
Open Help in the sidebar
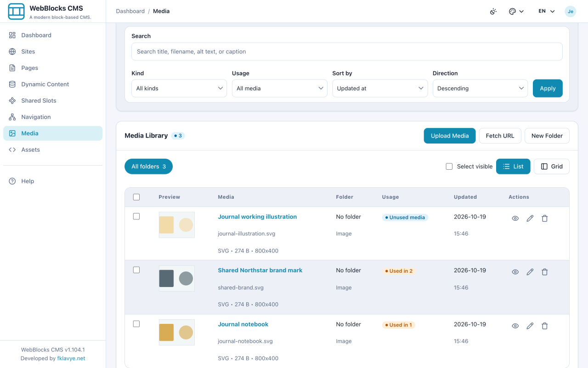click(53, 181)
